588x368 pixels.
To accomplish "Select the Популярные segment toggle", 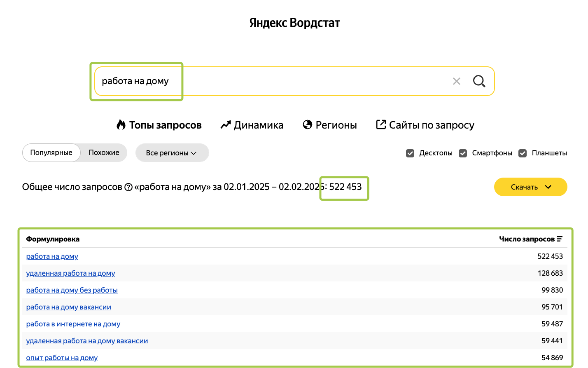I will click(51, 152).
